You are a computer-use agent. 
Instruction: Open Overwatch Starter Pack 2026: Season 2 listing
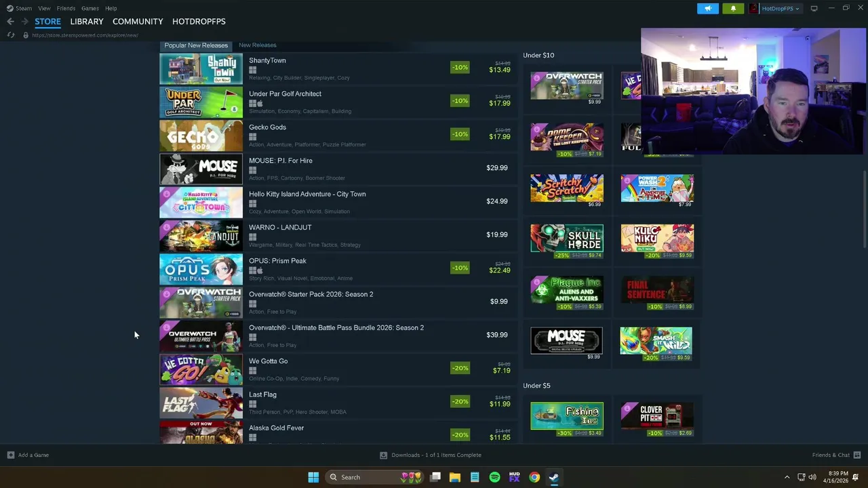pyautogui.click(x=338, y=303)
